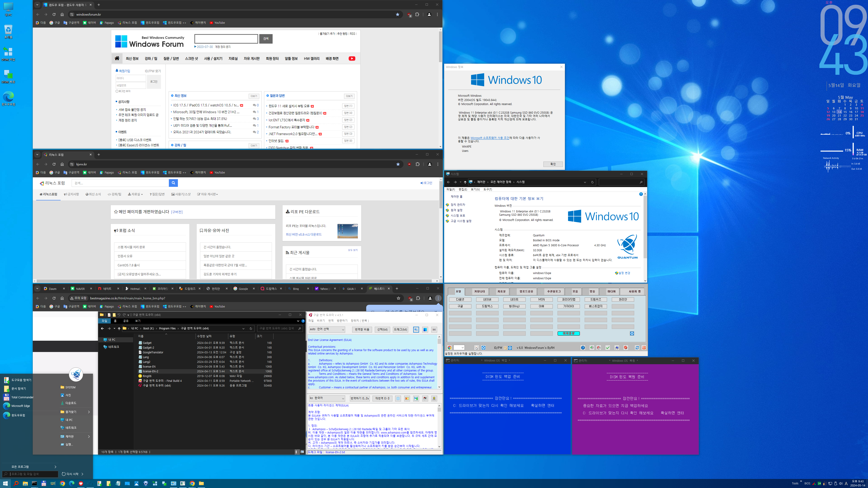The height and width of the screenshot is (488, 868).
Task: Click the 검색 search box on 리눅스 포럼
Action: [x=120, y=183]
